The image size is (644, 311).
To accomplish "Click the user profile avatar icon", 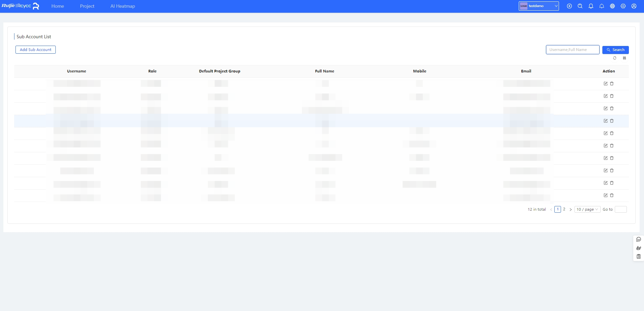I will pos(634,6).
